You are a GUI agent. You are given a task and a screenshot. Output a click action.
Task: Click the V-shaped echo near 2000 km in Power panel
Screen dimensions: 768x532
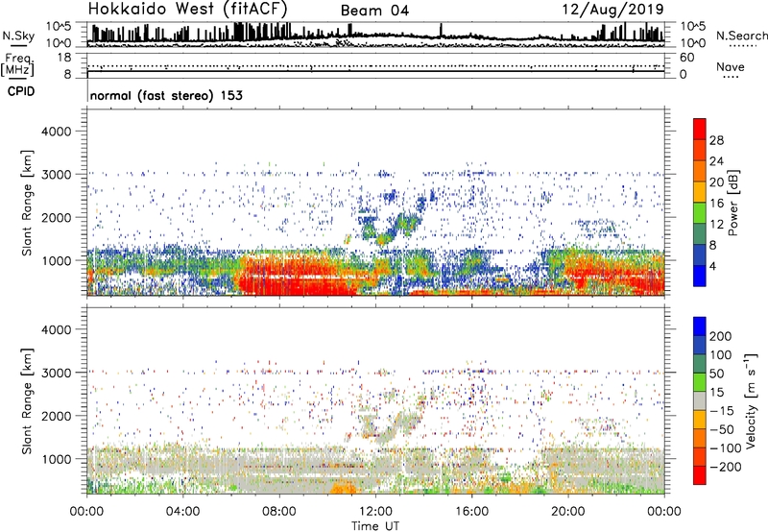click(x=392, y=228)
